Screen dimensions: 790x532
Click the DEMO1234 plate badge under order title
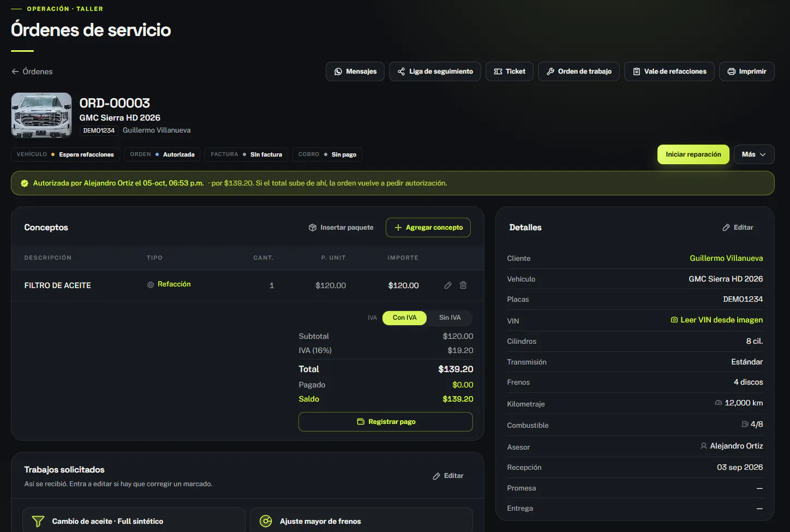coord(99,130)
